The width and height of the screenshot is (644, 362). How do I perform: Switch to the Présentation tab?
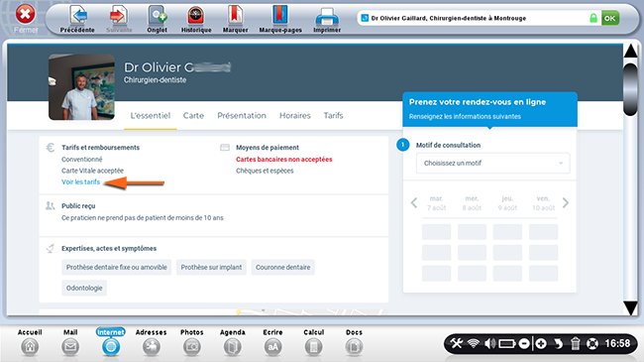[x=242, y=116]
